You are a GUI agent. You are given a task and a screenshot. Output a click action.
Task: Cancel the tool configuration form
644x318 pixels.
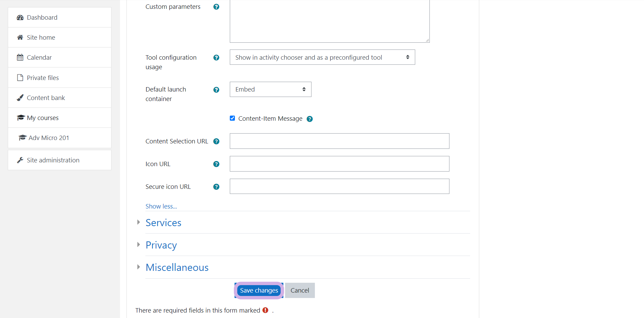pyautogui.click(x=300, y=291)
